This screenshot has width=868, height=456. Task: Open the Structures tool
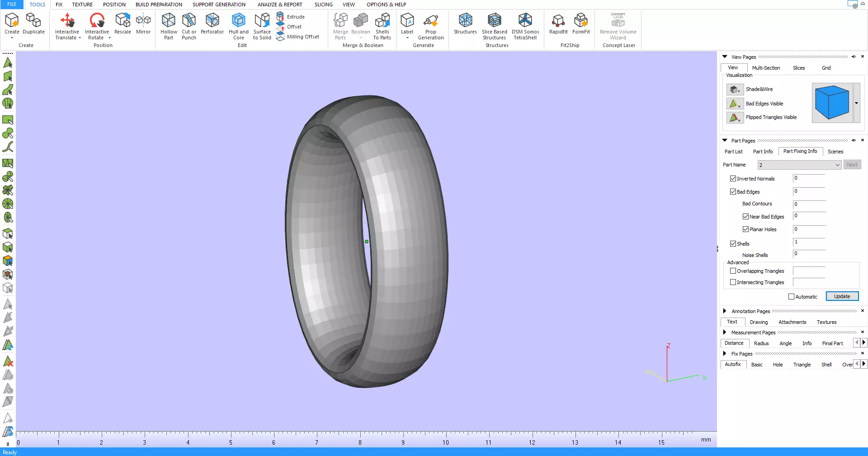click(465, 24)
